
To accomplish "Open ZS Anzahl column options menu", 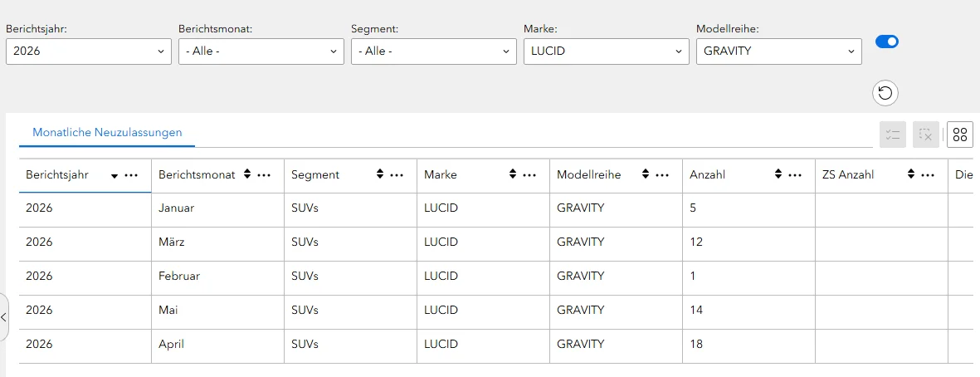I will point(928,176).
